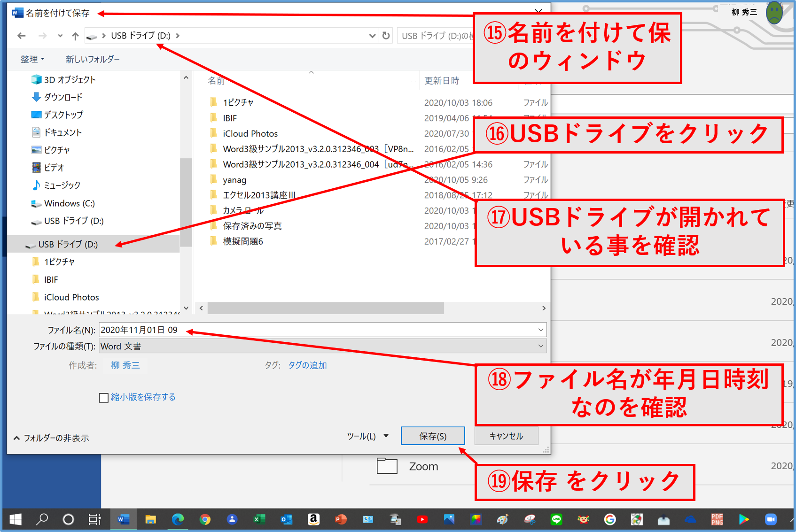Launch Microsoft Edge from the taskbar
This screenshot has width=796, height=532.
click(178, 519)
